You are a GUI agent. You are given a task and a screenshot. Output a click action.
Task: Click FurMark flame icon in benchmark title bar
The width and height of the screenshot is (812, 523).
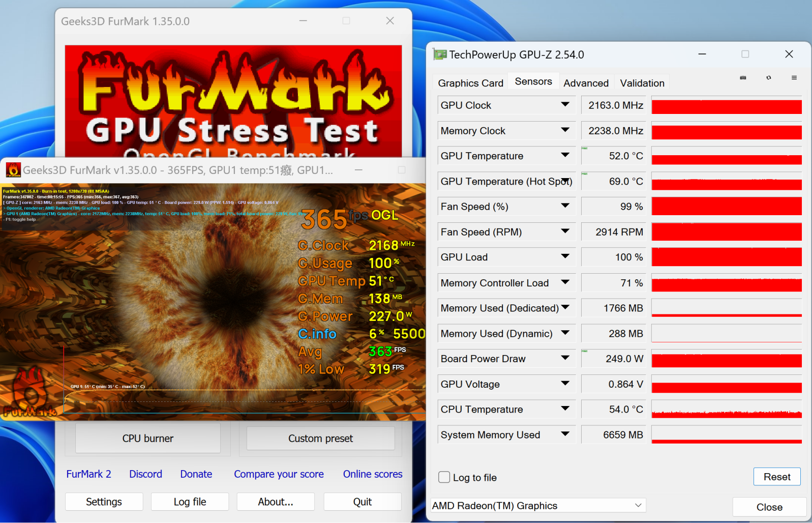13,170
